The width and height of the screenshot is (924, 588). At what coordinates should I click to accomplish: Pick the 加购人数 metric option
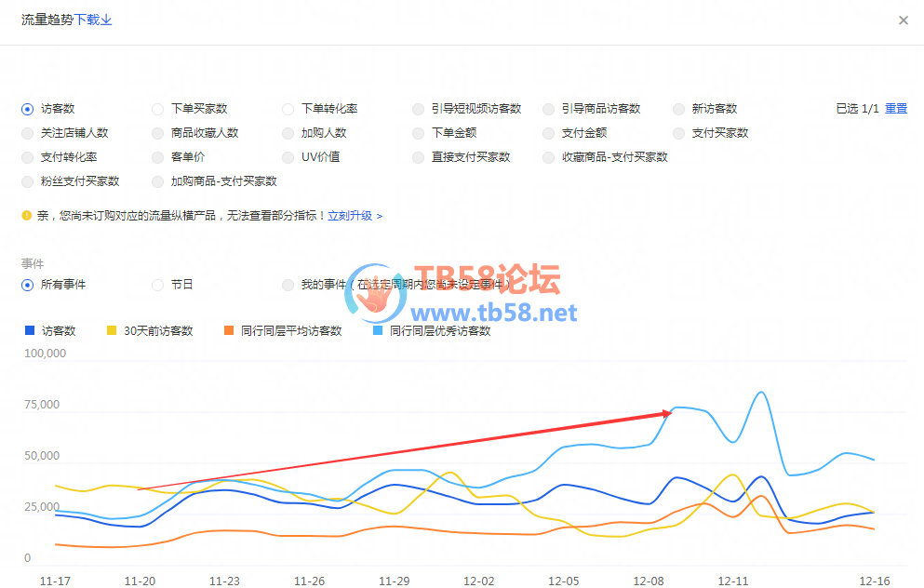pyautogui.click(x=288, y=133)
